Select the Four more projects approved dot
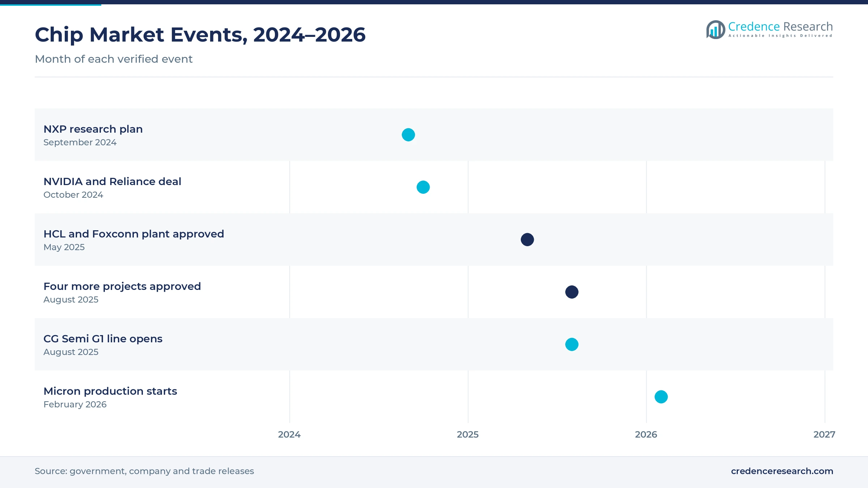 point(572,292)
